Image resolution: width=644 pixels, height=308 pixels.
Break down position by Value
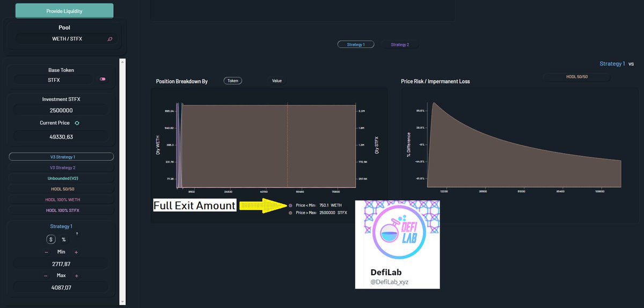coord(277,81)
